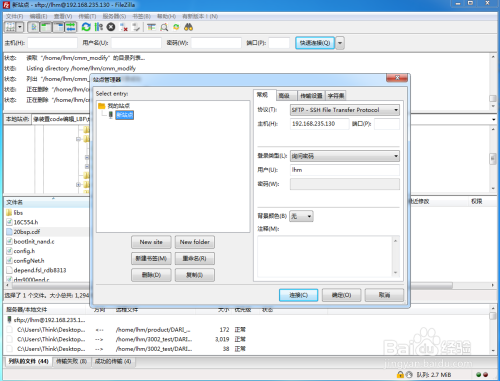This screenshot has height=381, width=500.
Task: Open the 传输(T) menu
Action: [x=87, y=16]
